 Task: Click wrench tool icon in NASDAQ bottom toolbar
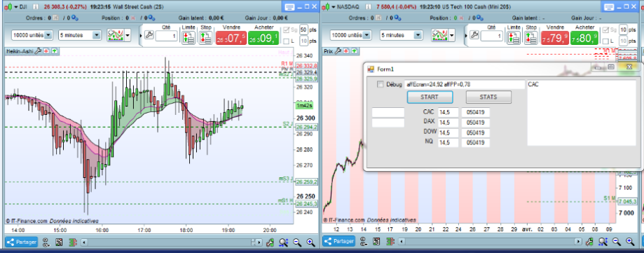coord(589,242)
